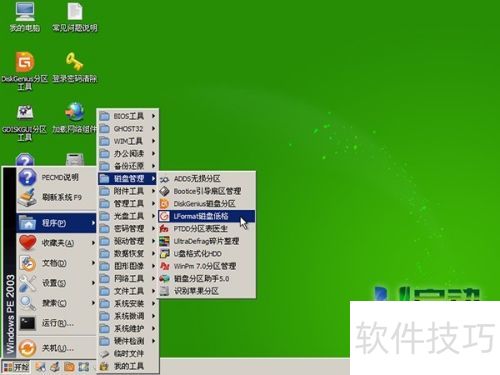Expand the 系统安装 folder submenu

click(x=128, y=304)
